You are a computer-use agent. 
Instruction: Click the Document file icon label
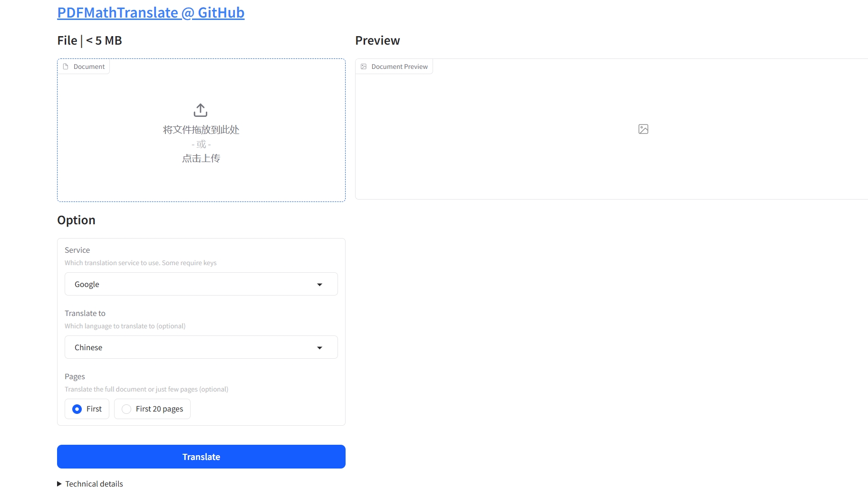[x=66, y=67]
